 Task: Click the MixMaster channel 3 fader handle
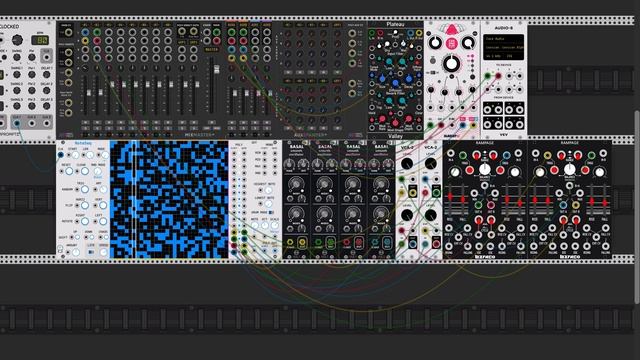pos(112,84)
